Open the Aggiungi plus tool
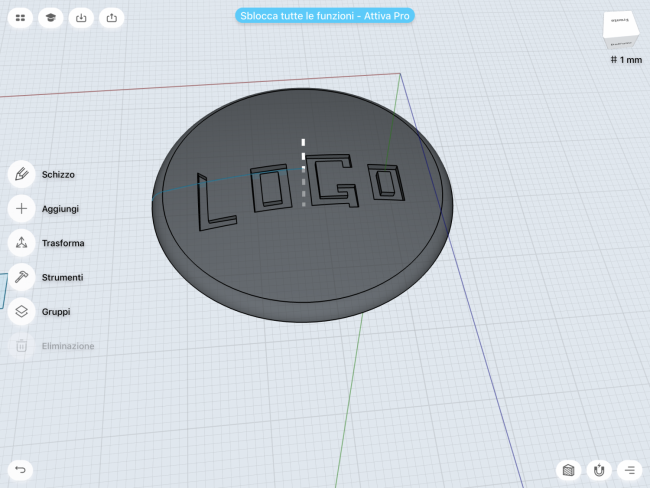This screenshot has width=650, height=488. pos(21,209)
